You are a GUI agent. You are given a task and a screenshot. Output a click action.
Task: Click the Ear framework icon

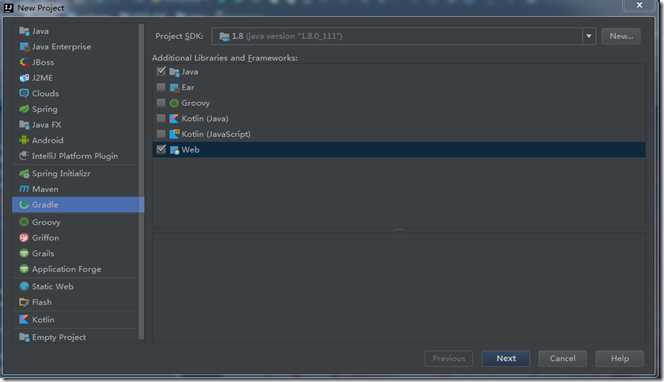click(x=174, y=88)
